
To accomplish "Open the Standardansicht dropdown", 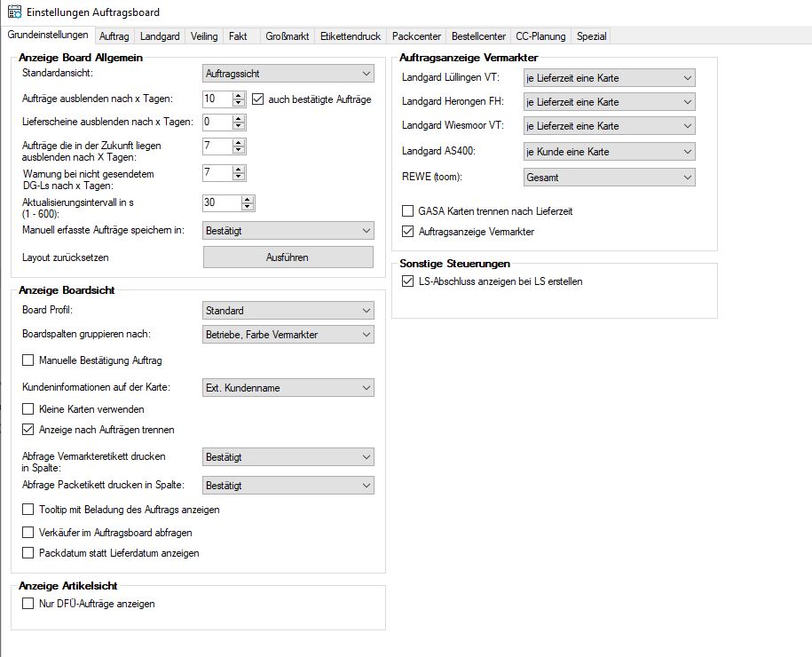I will (x=288, y=73).
